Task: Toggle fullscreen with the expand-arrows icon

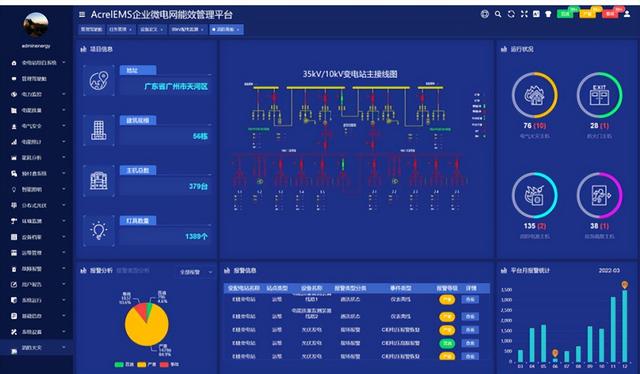Action: (x=524, y=14)
